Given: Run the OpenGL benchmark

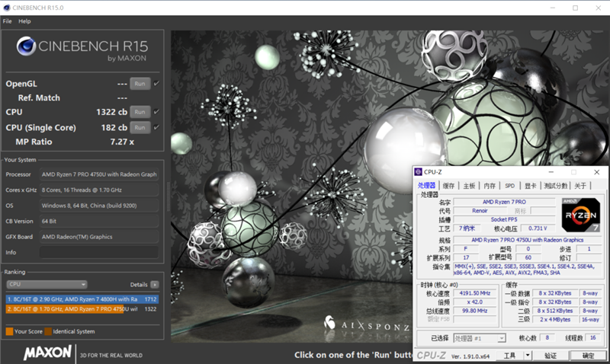Looking at the screenshot, I should (x=140, y=84).
